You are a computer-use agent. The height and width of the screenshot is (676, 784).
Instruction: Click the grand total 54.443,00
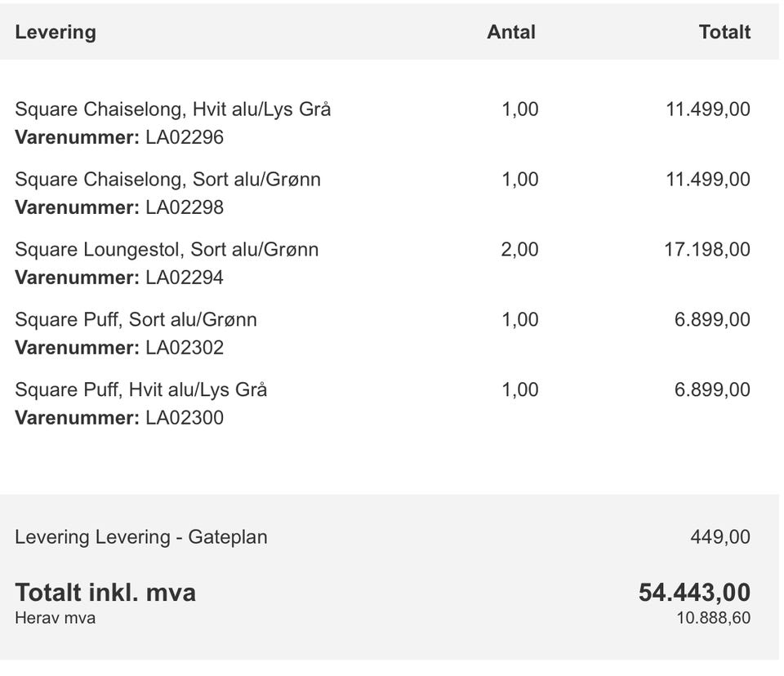[x=694, y=593]
